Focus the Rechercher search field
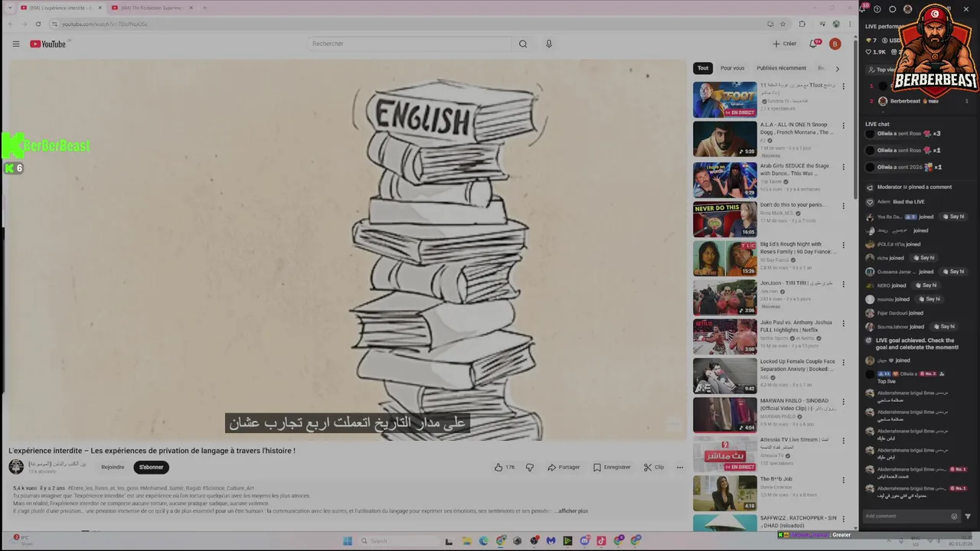The width and height of the screenshot is (980, 551). tap(410, 44)
